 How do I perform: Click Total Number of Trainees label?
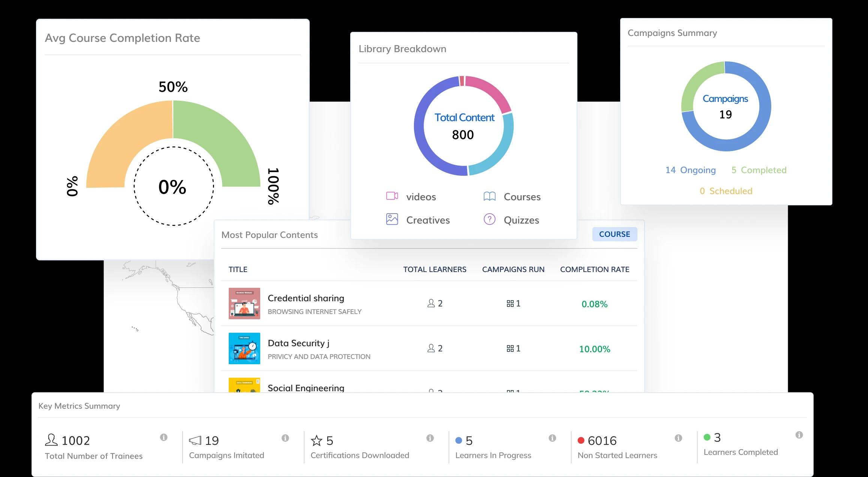94,456
